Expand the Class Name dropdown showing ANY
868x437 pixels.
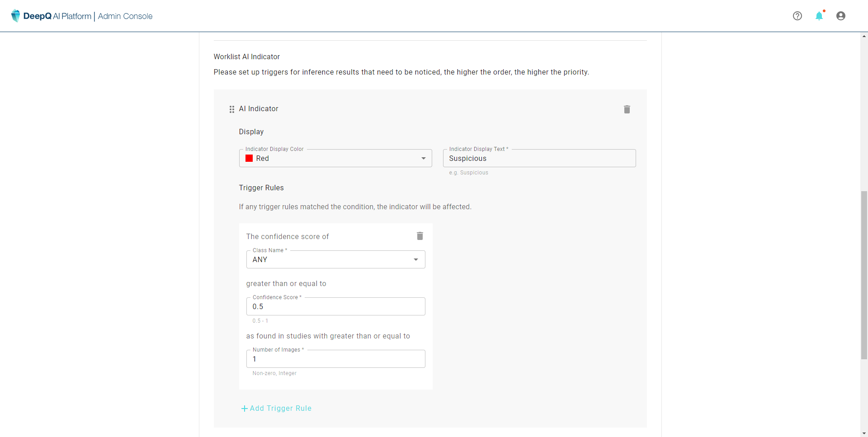tap(335, 260)
